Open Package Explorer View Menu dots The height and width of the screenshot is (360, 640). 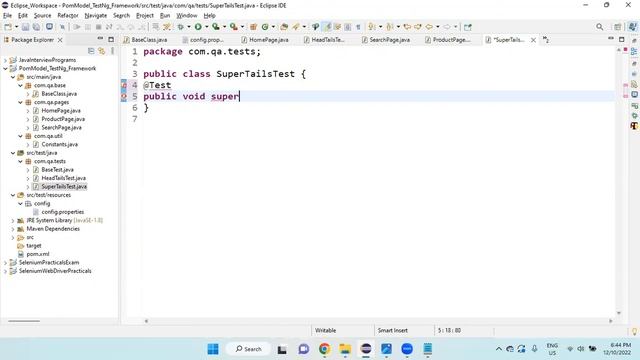(x=112, y=51)
